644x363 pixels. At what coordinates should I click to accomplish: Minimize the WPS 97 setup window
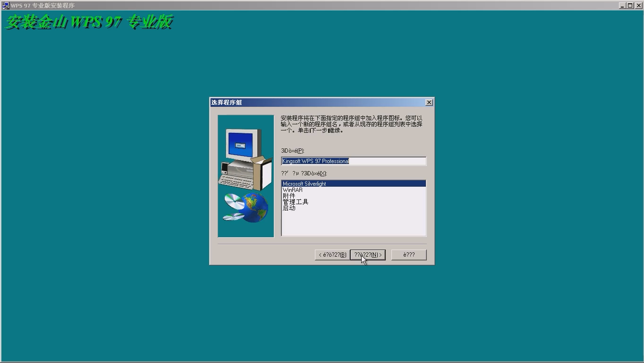point(622,6)
